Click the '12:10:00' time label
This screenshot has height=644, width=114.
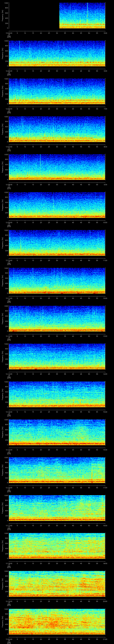point(9,260)
